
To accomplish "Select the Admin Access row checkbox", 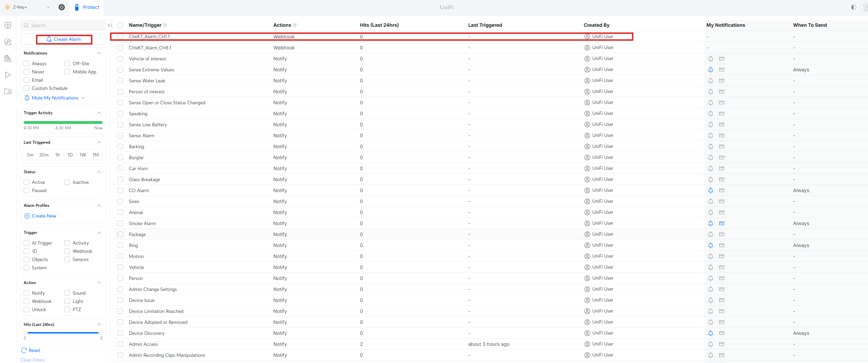I will click(120, 344).
